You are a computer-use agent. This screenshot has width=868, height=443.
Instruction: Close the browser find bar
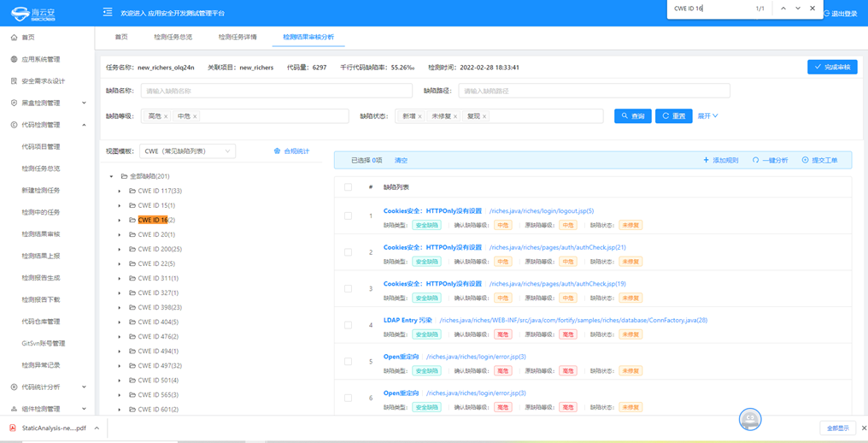812,9
